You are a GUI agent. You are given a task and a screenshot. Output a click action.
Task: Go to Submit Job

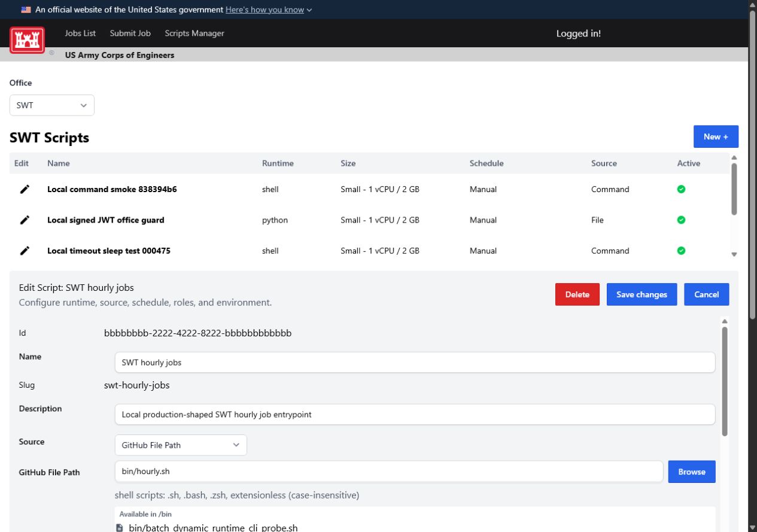pos(130,34)
